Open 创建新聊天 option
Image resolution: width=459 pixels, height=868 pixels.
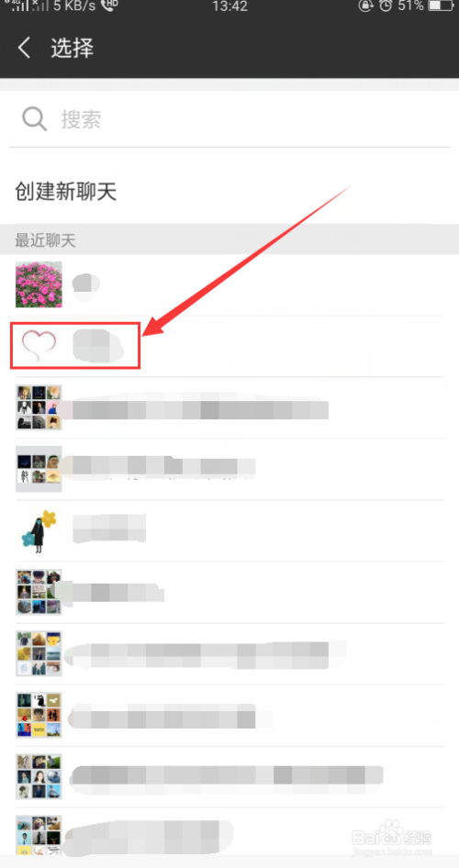click(x=65, y=192)
